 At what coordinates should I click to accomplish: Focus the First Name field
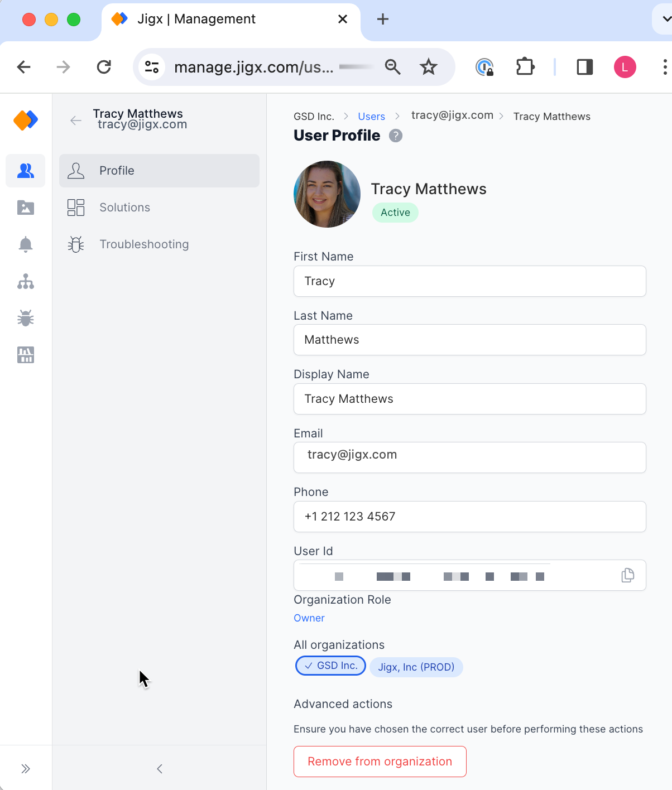coord(470,281)
